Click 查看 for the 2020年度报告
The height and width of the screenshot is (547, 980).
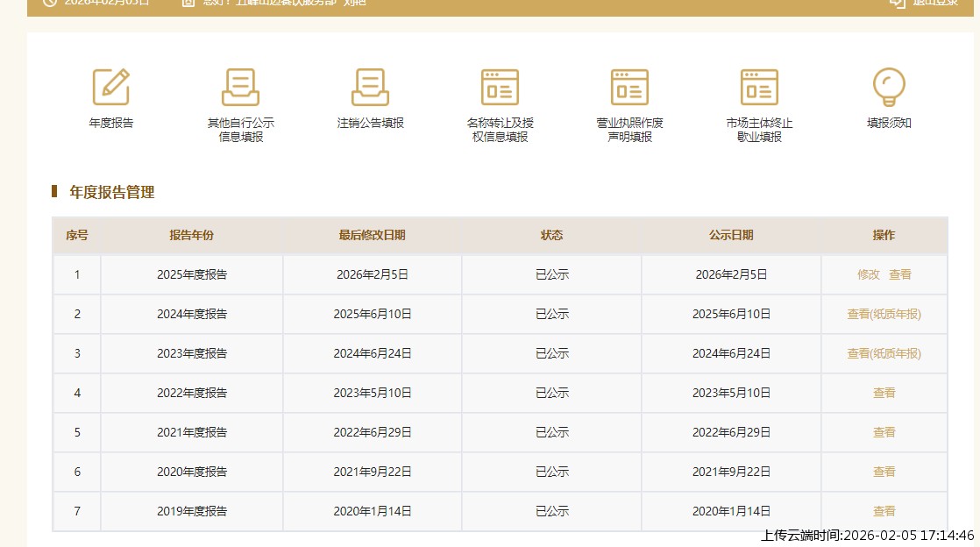click(884, 472)
